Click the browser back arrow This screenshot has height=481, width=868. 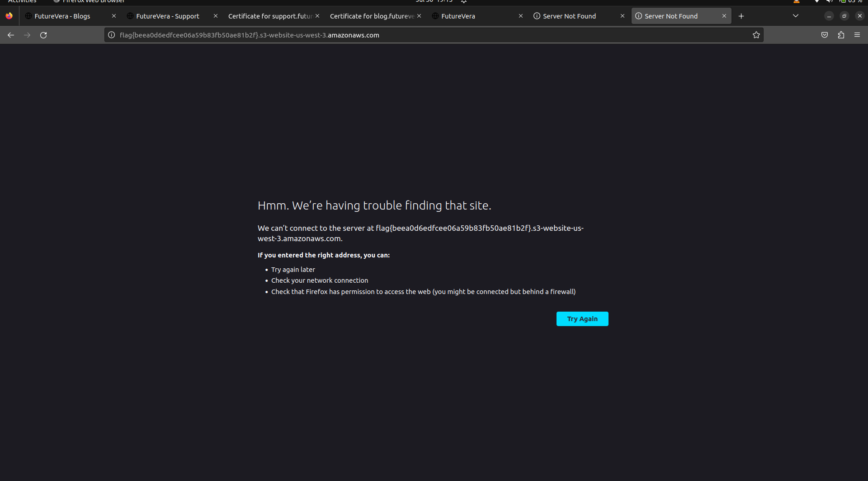click(x=11, y=35)
